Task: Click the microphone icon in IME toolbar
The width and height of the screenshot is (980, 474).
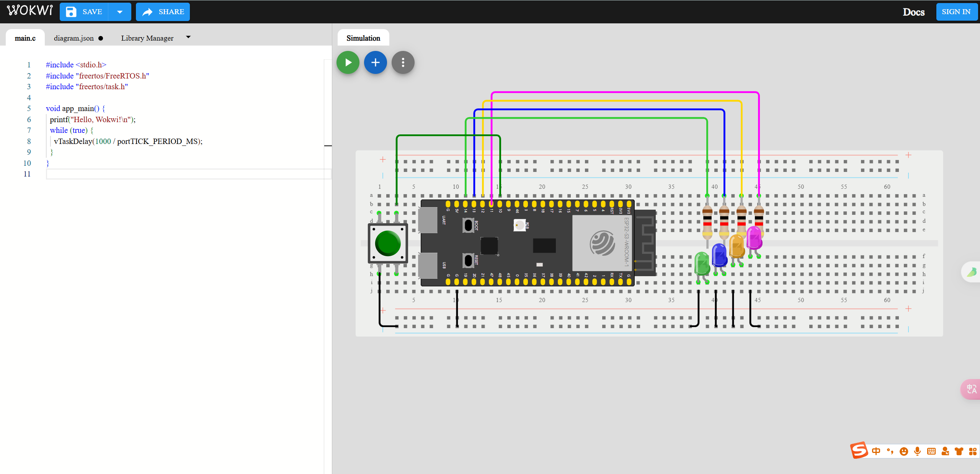Action: click(x=917, y=451)
